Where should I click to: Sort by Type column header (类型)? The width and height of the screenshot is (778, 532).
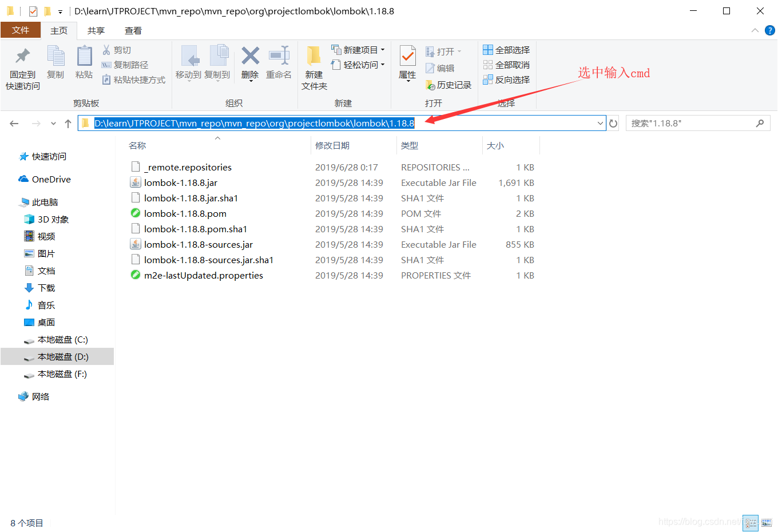410,146
